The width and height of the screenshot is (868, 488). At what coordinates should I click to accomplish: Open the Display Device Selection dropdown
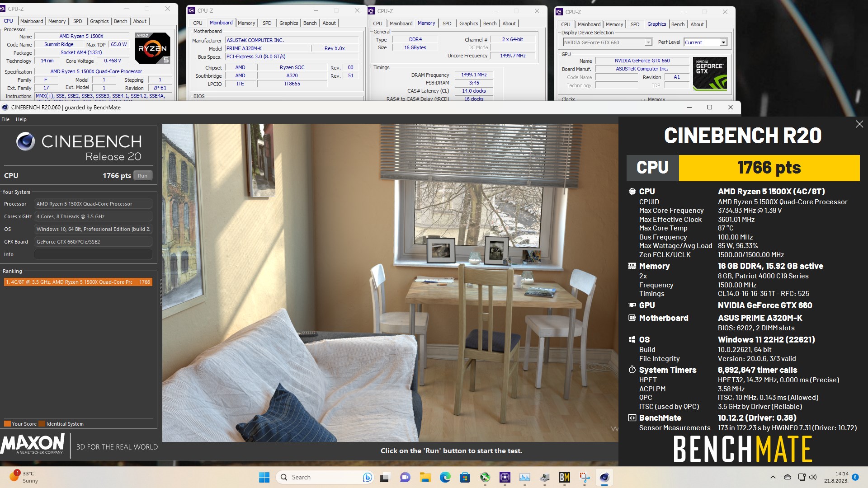point(607,42)
